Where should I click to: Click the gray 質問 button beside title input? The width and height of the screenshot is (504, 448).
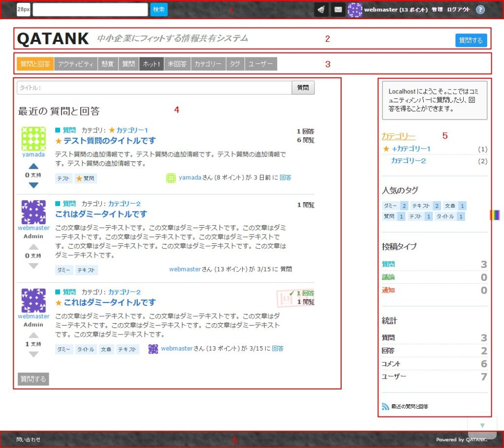coord(303,88)
